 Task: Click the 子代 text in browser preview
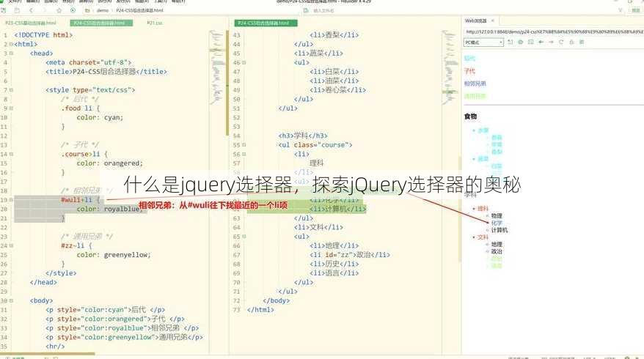[x=469, y=71]
